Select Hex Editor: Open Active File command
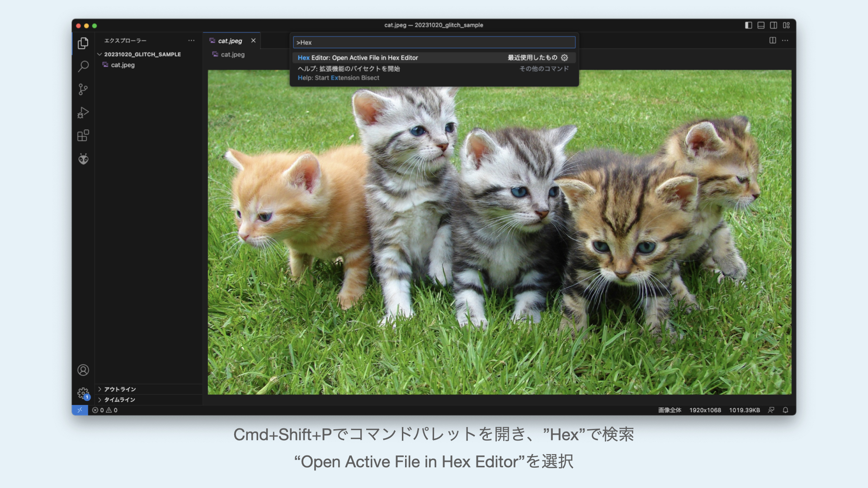The image size is (868, 488). coord(358,58)
